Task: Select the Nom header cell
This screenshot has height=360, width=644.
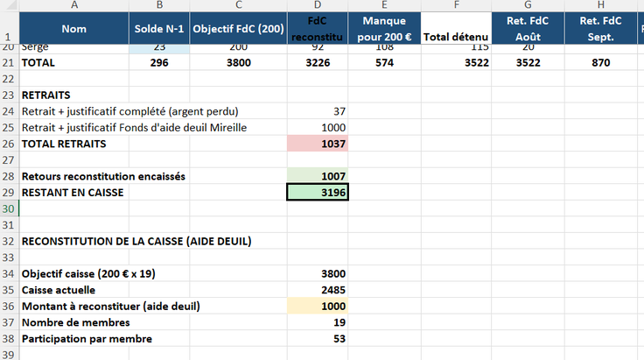Action: pyautogui.click(x=73, y=28)
